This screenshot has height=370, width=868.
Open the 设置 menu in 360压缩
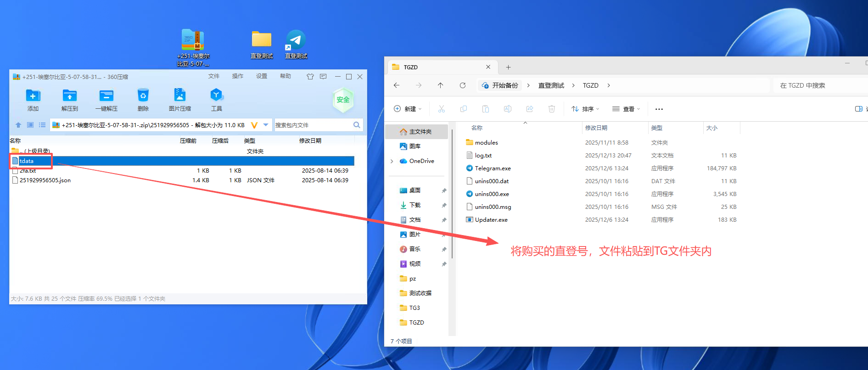pos(262,76)
